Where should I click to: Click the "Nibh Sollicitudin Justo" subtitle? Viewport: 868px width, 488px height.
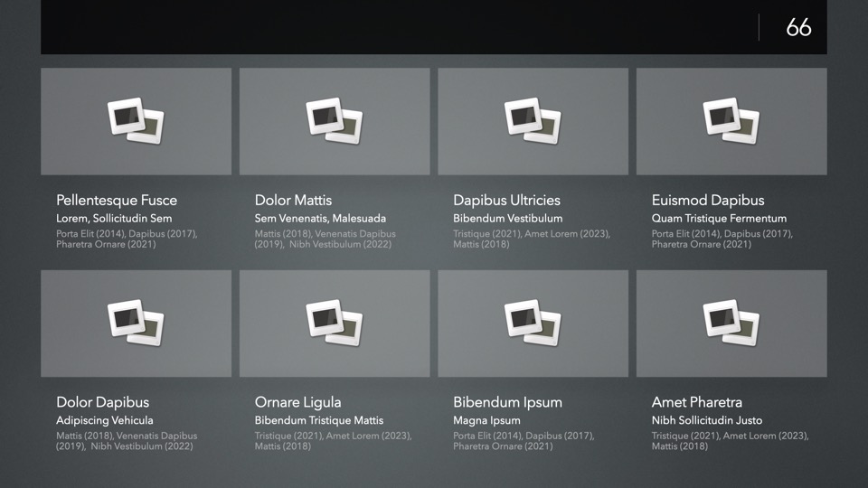click(x=706, y=420)
